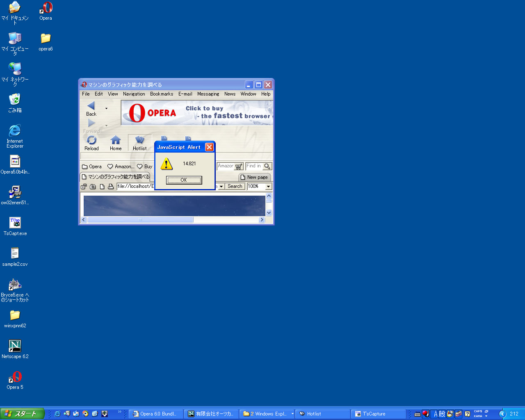Click the vertical scrollbar down arrow
This screenshot has width=525, height=420.
(269, 213)
